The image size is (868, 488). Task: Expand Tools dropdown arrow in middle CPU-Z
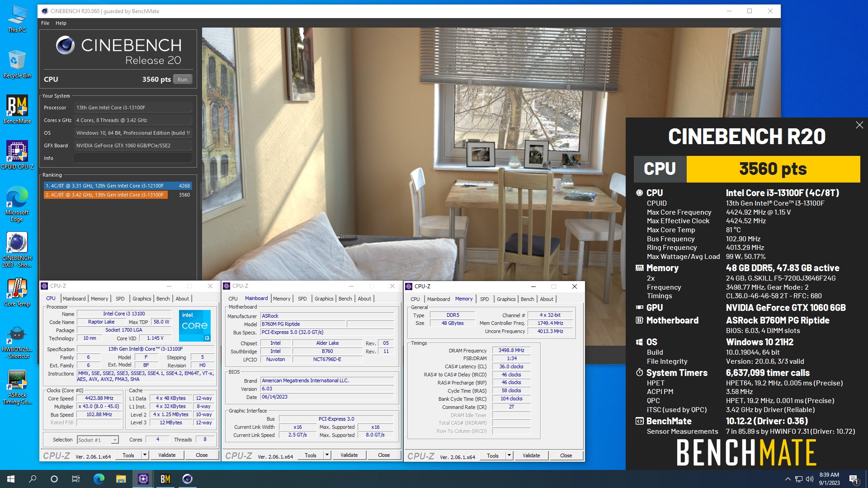point(327,455)
